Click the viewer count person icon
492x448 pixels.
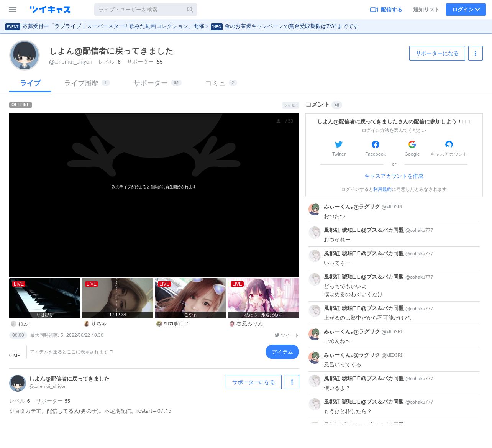[279, 121]
